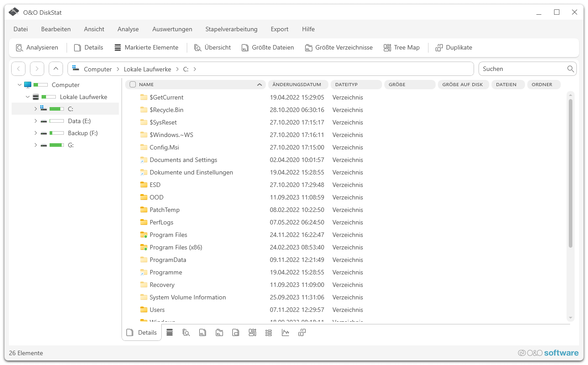Image resolution: width=588 pixels, height=365 pixels.
Task: Click breadcrumb chevron after Lokale Laufwerke
Action: 177,69
